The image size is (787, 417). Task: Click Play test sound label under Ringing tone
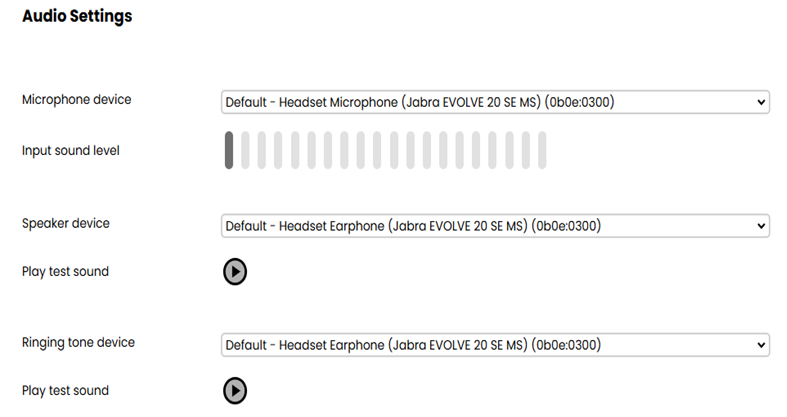pos(65,390)
